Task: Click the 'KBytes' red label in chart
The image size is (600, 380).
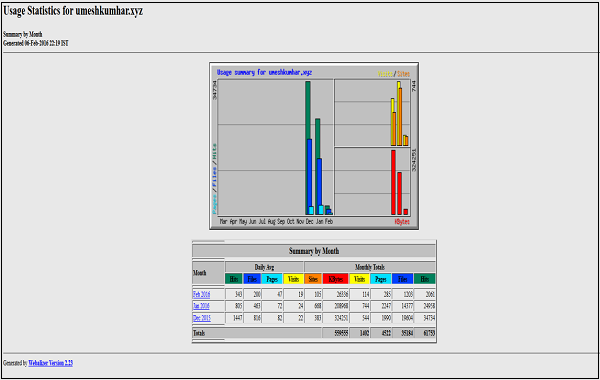Action: pyautogui.click(x=402, y=222)
